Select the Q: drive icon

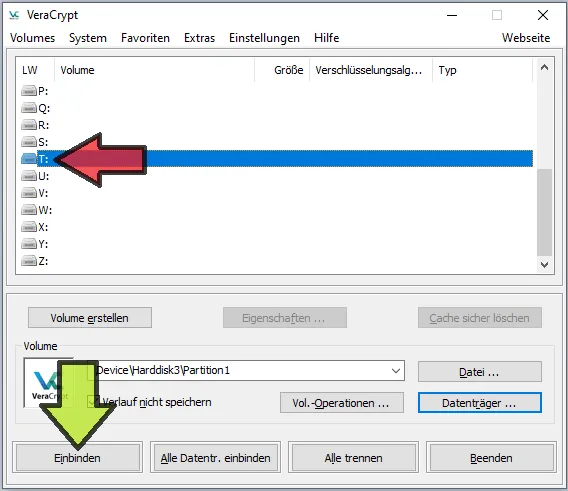[x=29, y=108]
